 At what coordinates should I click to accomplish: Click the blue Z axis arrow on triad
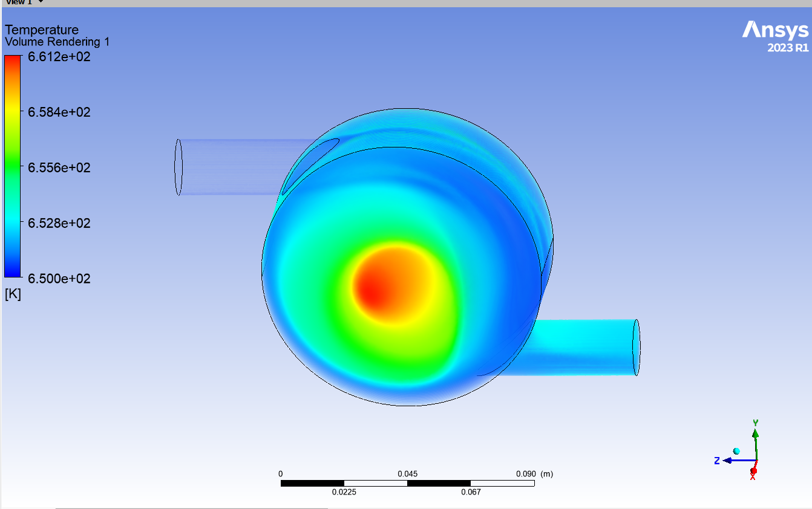[x=728, y=460]
